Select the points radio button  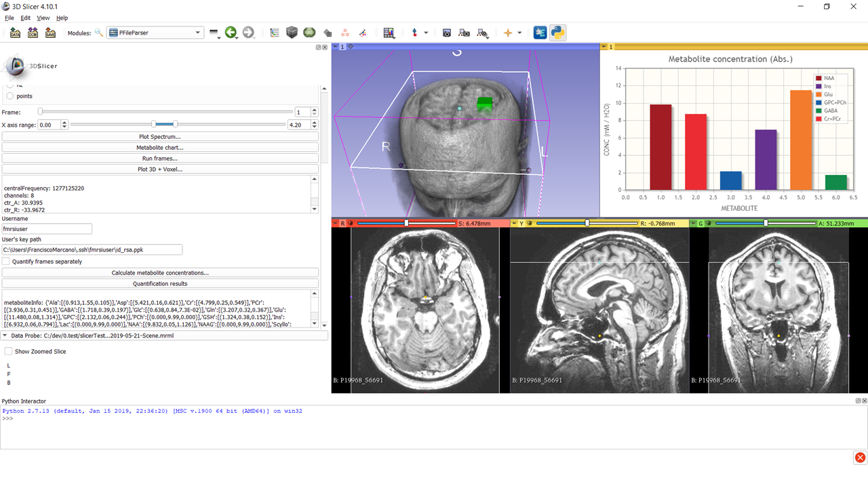point(9,96)
